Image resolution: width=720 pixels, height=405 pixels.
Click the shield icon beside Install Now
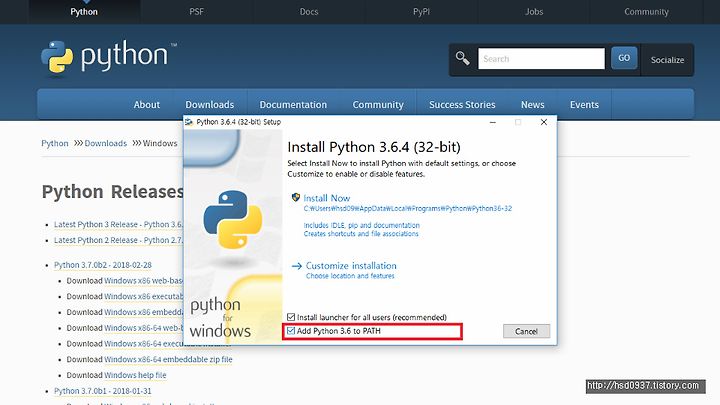click(296, 197)
